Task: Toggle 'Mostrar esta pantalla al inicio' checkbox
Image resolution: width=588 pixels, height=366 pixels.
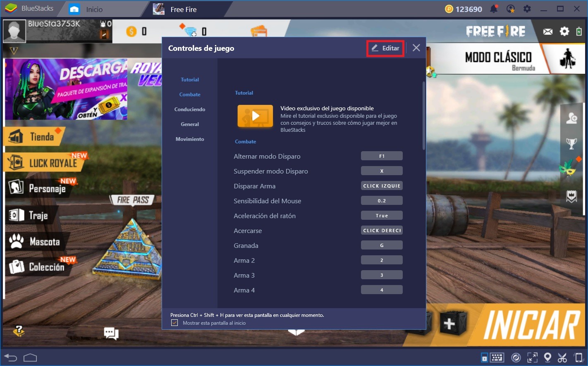Action: point(174,323)
